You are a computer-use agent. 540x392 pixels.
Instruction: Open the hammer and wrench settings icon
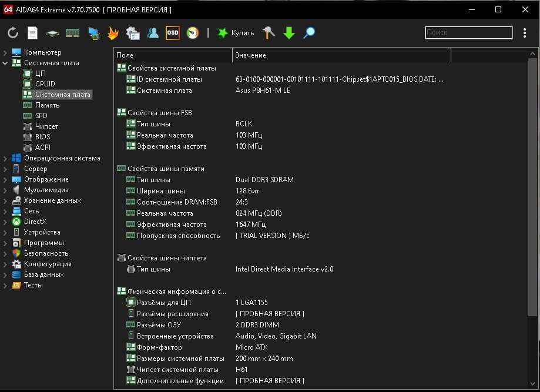[x=269, y=33]
